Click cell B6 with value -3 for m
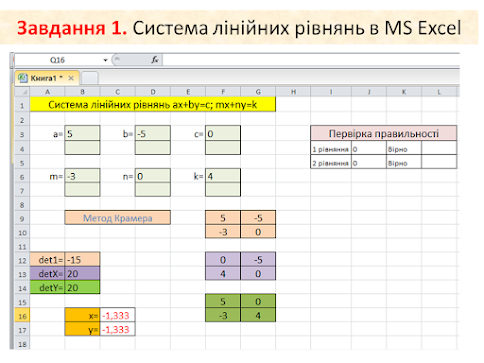 point(82,176)
